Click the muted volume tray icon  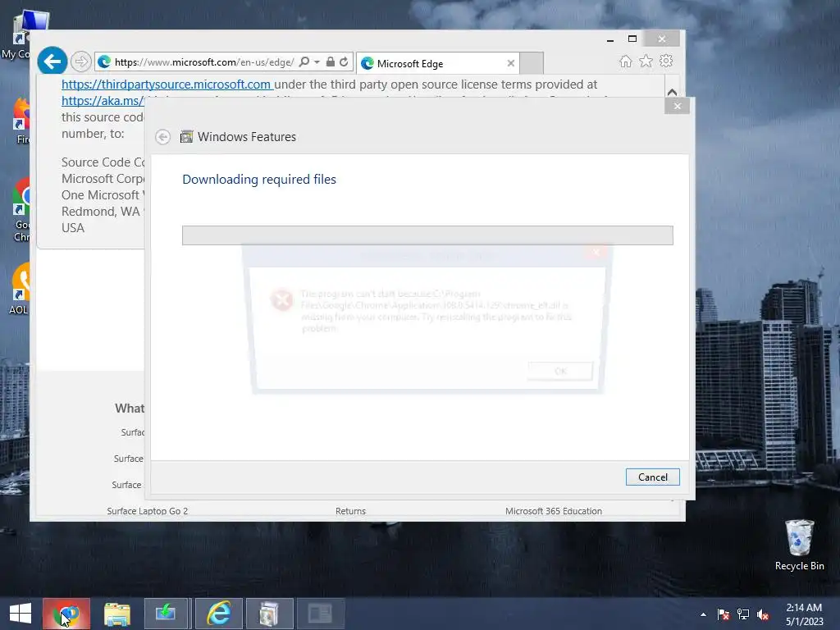[763, 614]
